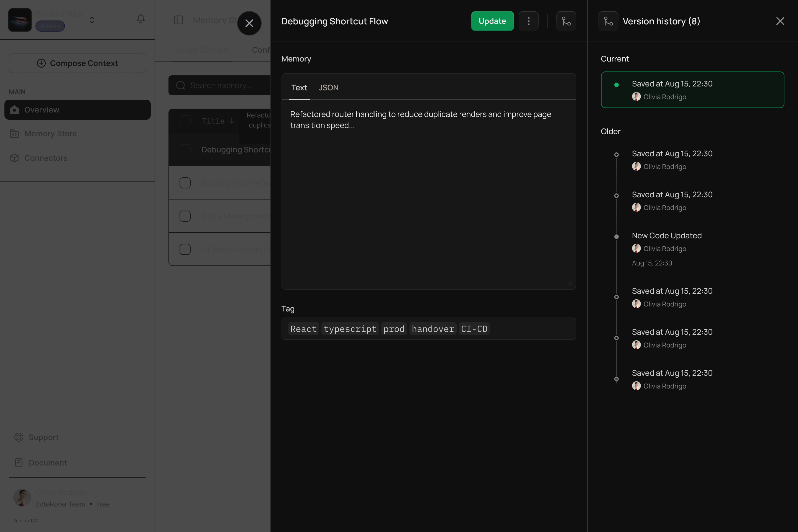Click the Compose Context button

(77, 63)
